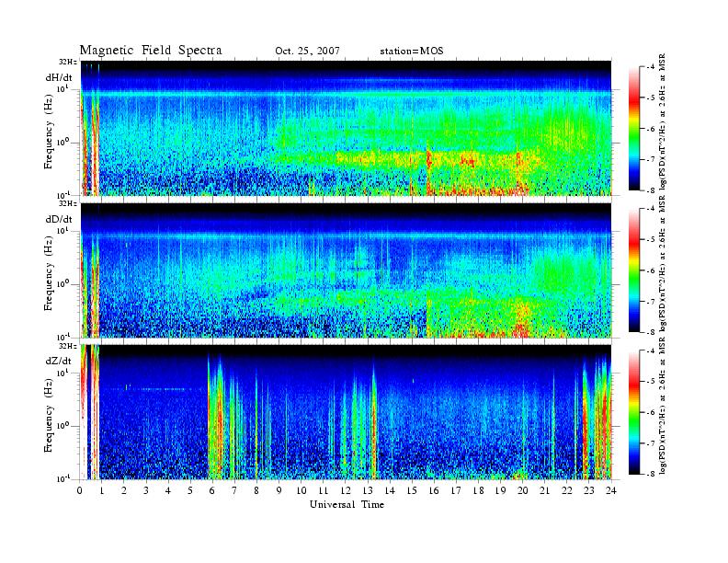The width and height of the screenshot is (728, 563).
Task: Click time axis tick label "0"
Action: pyautogui.click(x=80, y=491)
